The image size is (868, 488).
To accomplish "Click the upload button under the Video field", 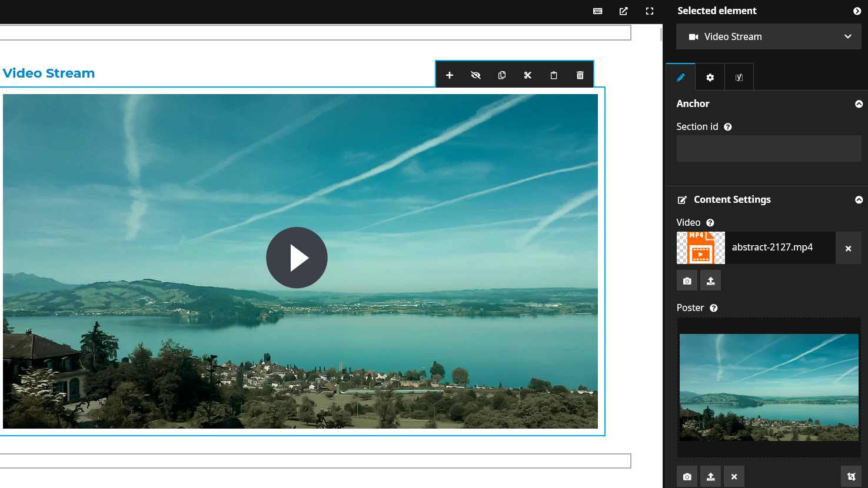I will point(711,281).
